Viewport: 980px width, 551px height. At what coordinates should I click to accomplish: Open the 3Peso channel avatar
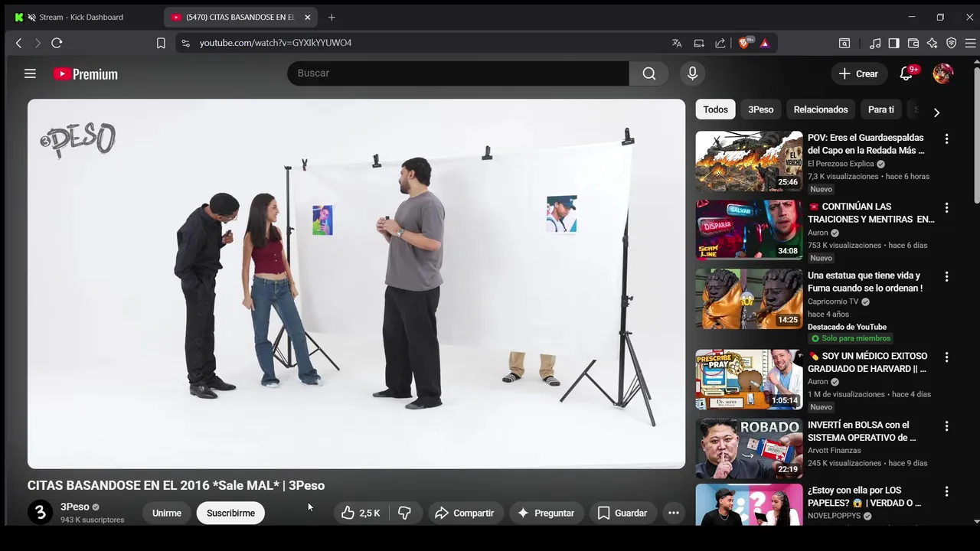tap(40, 513)
